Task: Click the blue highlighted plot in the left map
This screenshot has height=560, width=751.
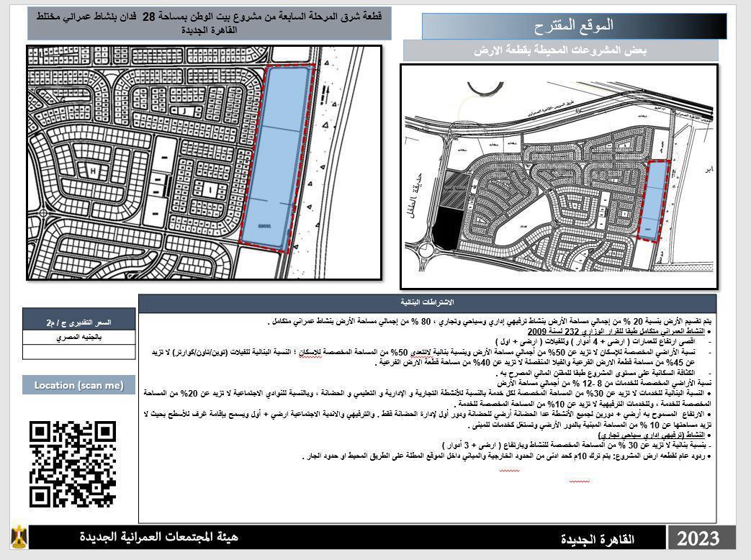Action: click(x=276, y=158)
